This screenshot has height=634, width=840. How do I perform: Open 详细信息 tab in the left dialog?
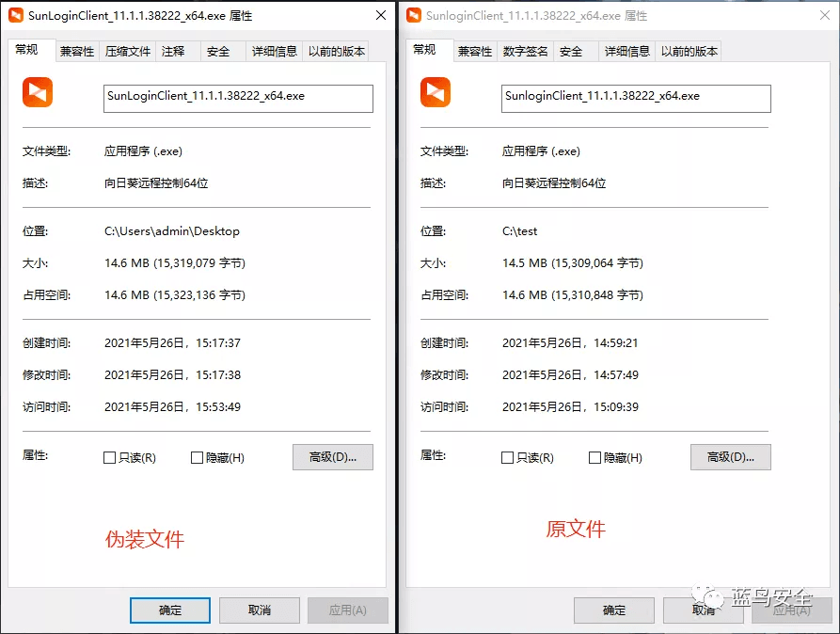275,52
